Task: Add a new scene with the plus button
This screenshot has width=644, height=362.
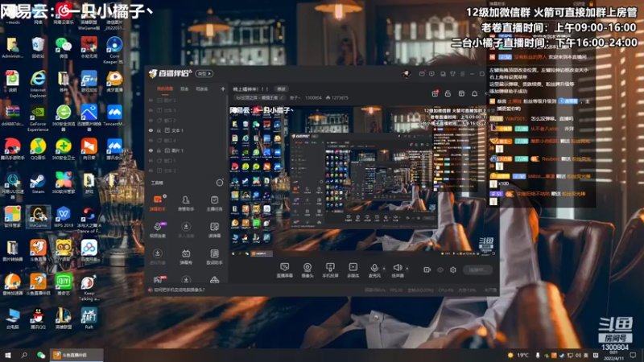Action: coord(223,88)
